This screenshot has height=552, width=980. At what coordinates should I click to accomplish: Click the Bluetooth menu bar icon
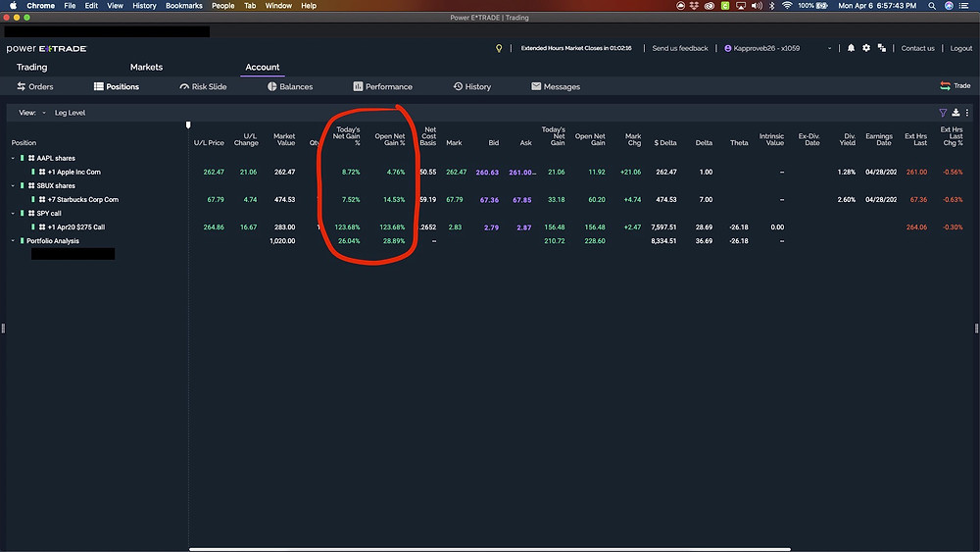point(772,6)
